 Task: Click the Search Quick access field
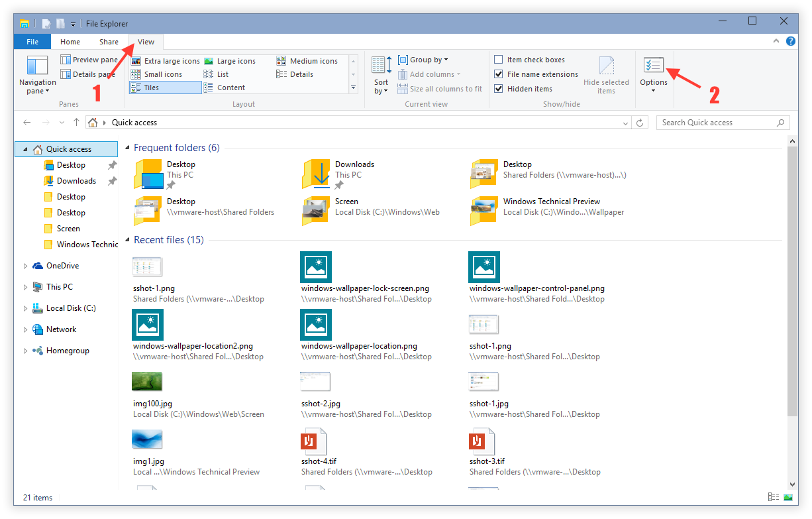pyautogui.click(x=714, y=123)
